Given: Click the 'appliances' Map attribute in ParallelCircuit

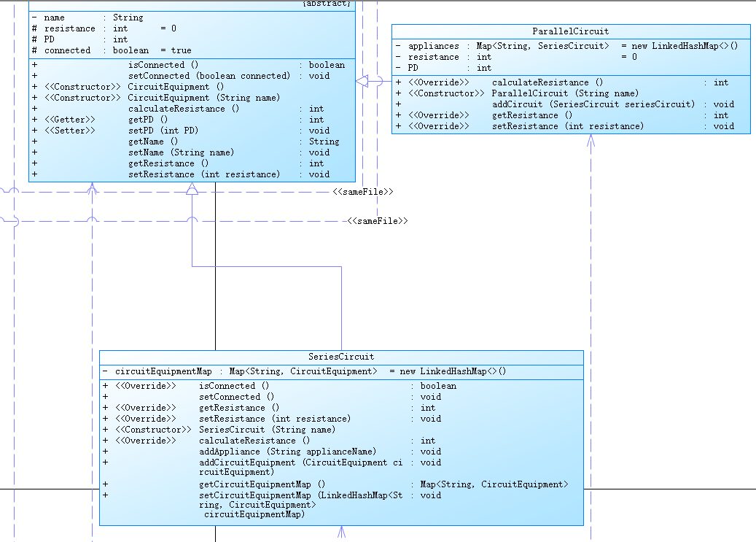Looking at the screenshot, I should point(566,46).
